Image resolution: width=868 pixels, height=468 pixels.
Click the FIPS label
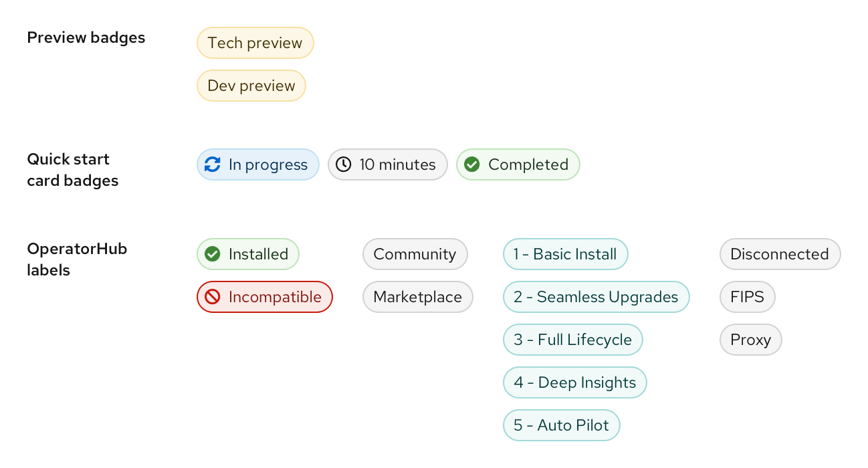point(747,297)
